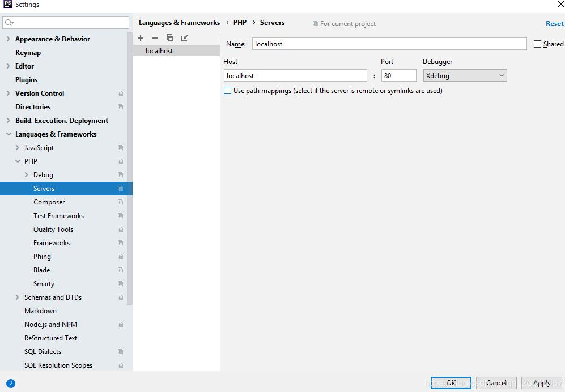Click PHP in the breadcrumb
565x392 pixels.
[x=240, y=22]
